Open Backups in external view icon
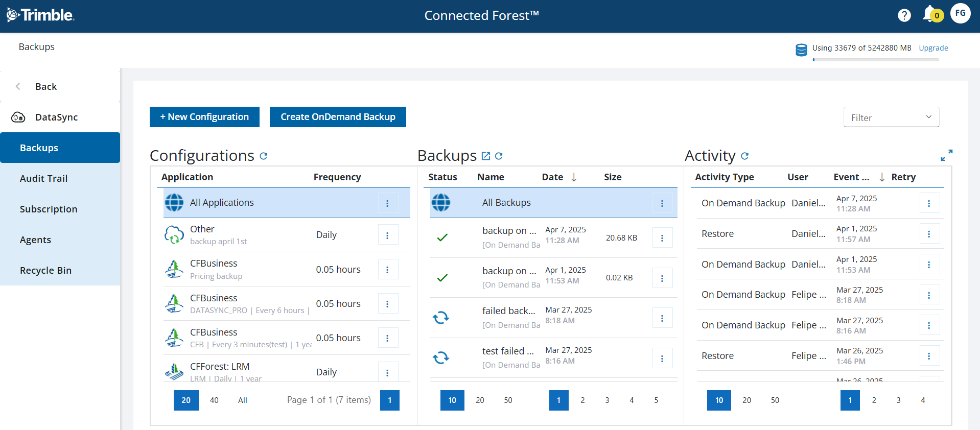The width and height of the screenshot is (980, 430). (x=486, y=156)
